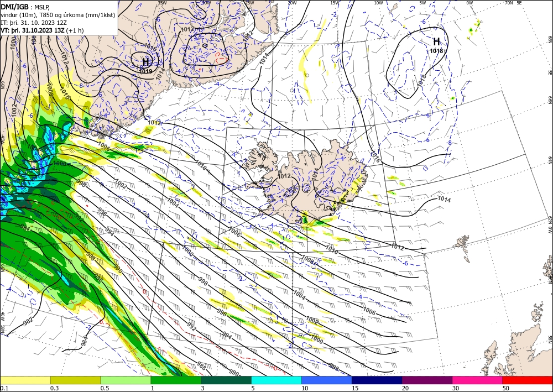Image resolution: width=553 pixels, height=392 pixels.
Task: Select the green 1–3 mm legend color
Action: click(176, 380)
